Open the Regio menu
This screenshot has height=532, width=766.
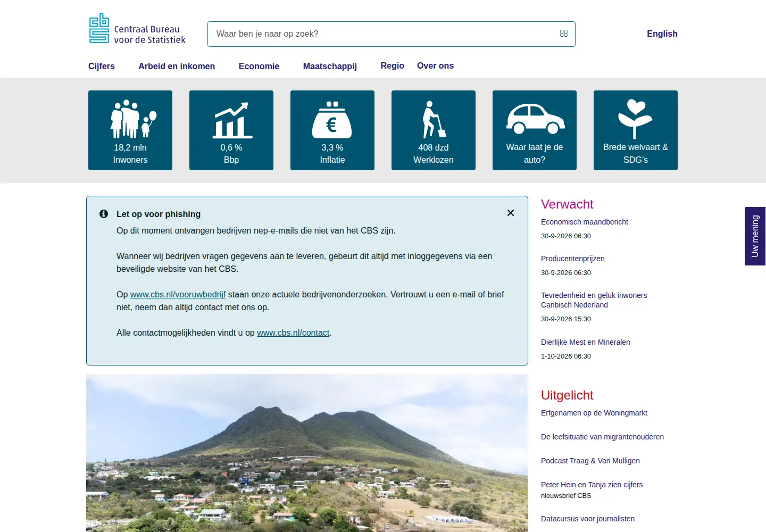coord(393,65)
